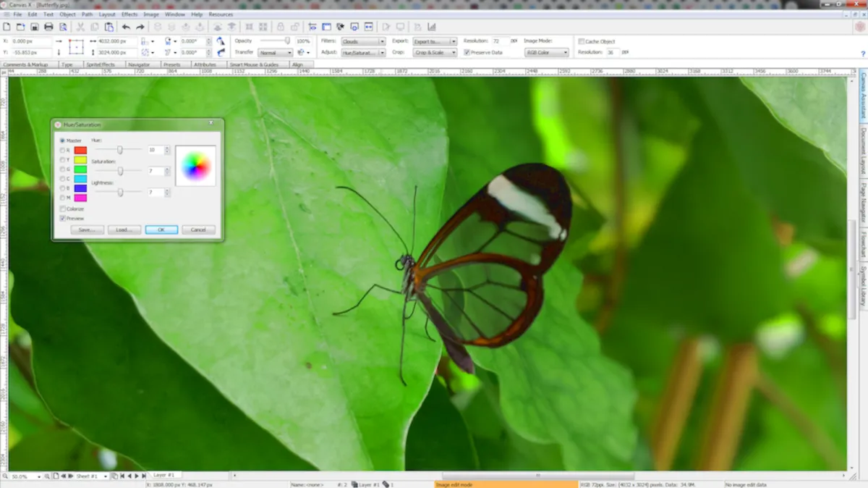The height and width of the screenshot is (488, 868).
Task: Click OK in Hue/Saturation dialog
Action: pyautogui.click(x=161, y=230)
